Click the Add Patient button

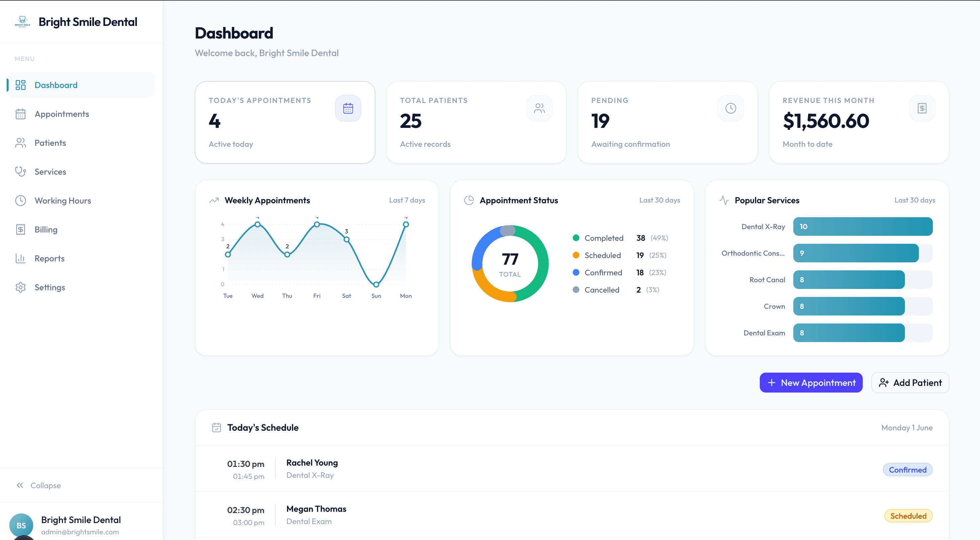click(x=910, y=383)
